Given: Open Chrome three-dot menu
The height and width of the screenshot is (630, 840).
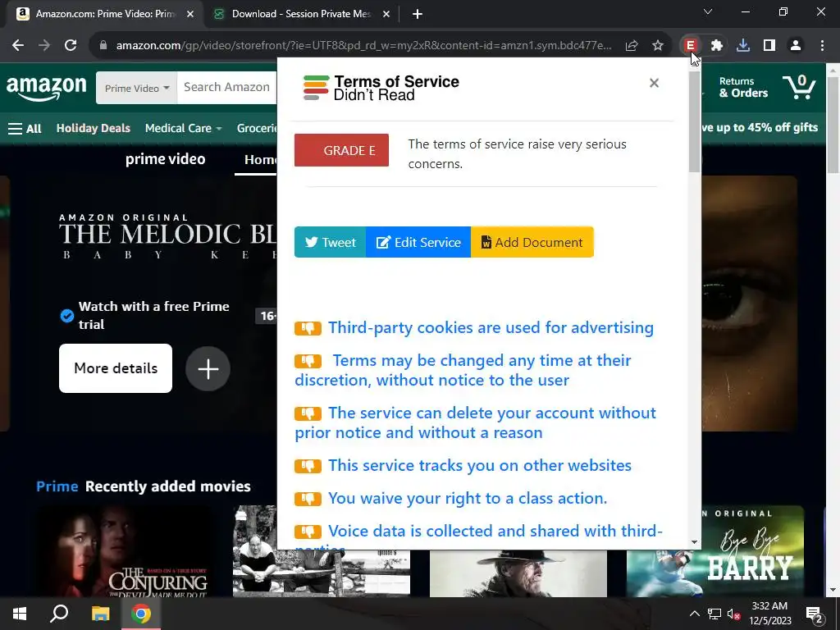Looking at the screenshot, I should (822, 46).
